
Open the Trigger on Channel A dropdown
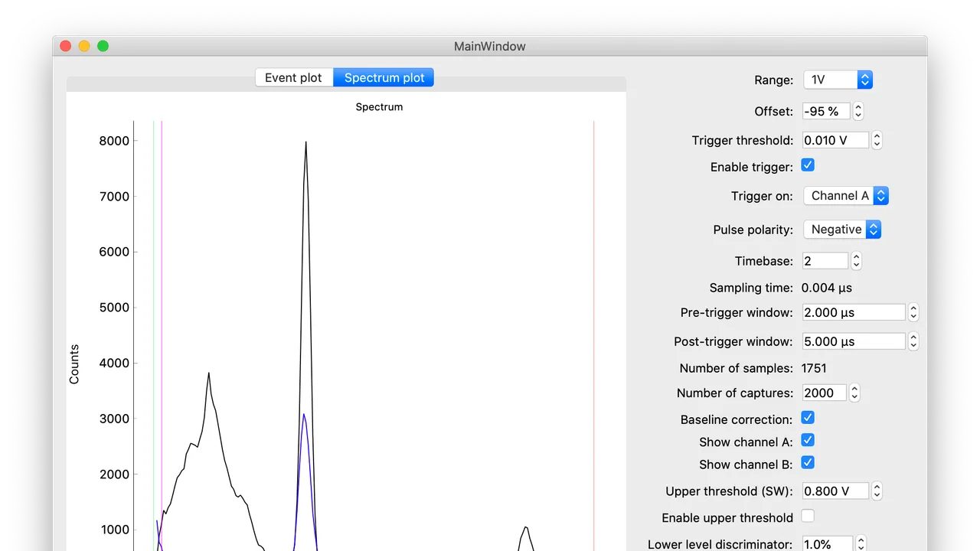pyautogui.click(x=846, y=196)
